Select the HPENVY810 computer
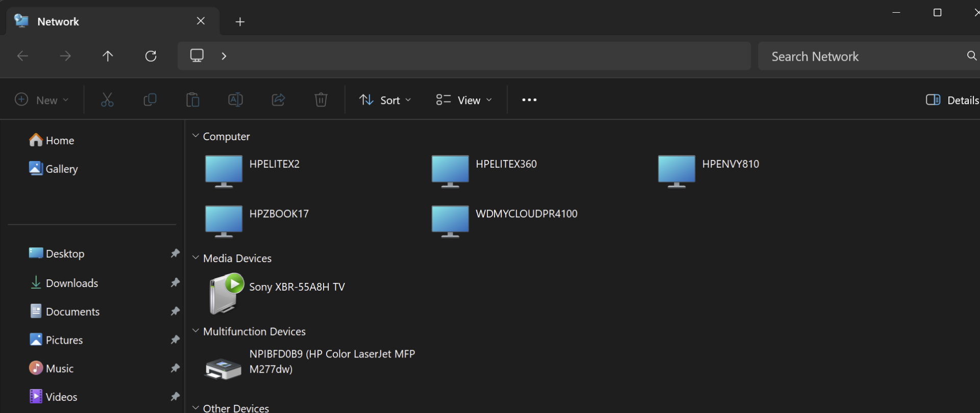Screen dimensions: 980x413 pyautogui.click(x=709, y=171)
